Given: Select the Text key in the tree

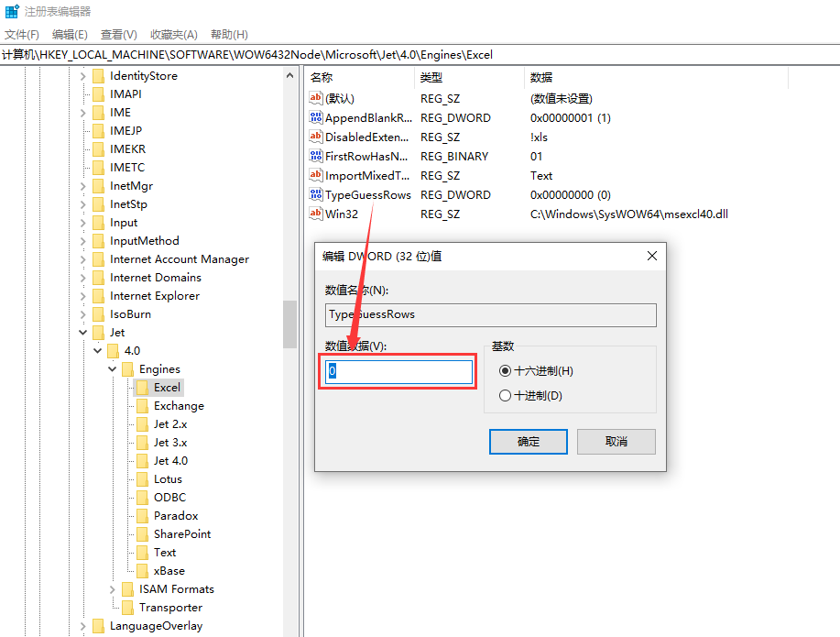Looking at the screenshot, I should point(165,553).
